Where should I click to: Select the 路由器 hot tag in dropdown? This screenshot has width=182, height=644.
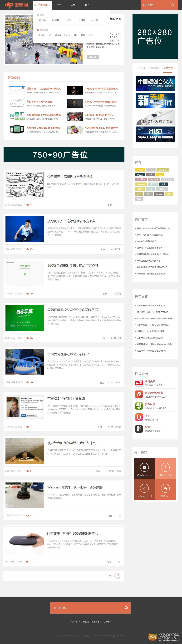[58, 35]
